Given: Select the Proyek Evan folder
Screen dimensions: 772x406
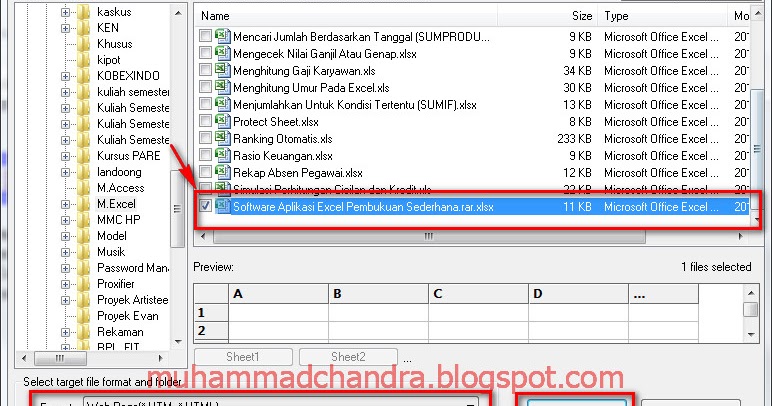Looking at the screenshot, I should [128, 316].
